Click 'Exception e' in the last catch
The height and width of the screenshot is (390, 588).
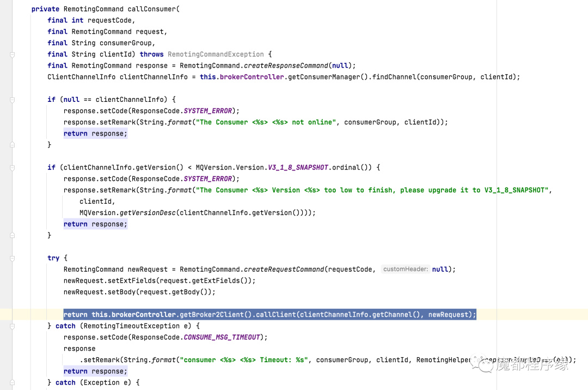tap(106, 382)
